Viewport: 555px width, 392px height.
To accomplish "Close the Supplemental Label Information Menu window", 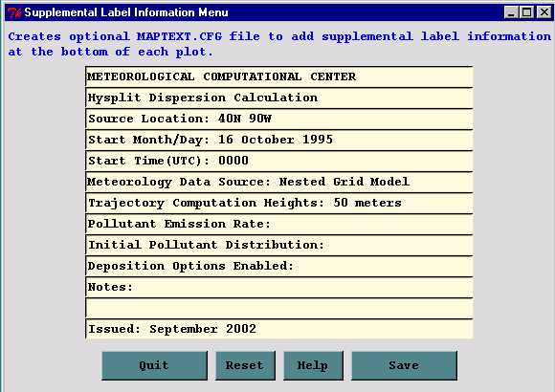I will (544, 12).
